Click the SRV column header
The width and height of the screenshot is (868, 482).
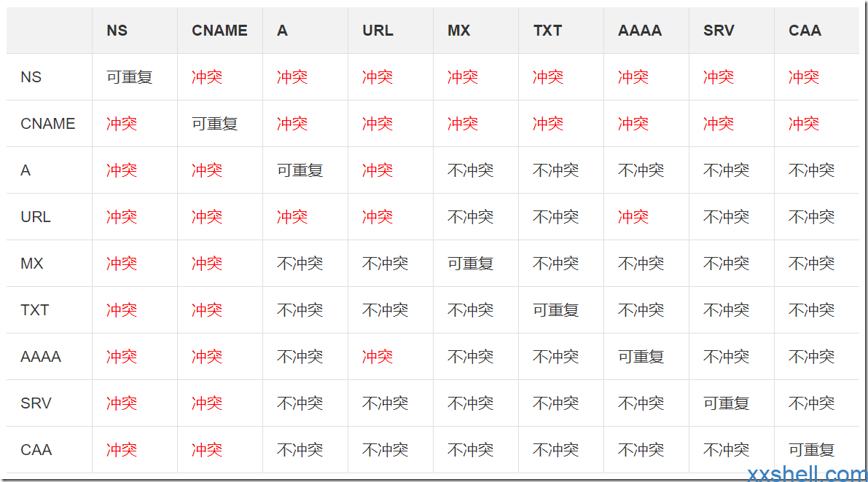click(x=720, y=31)
